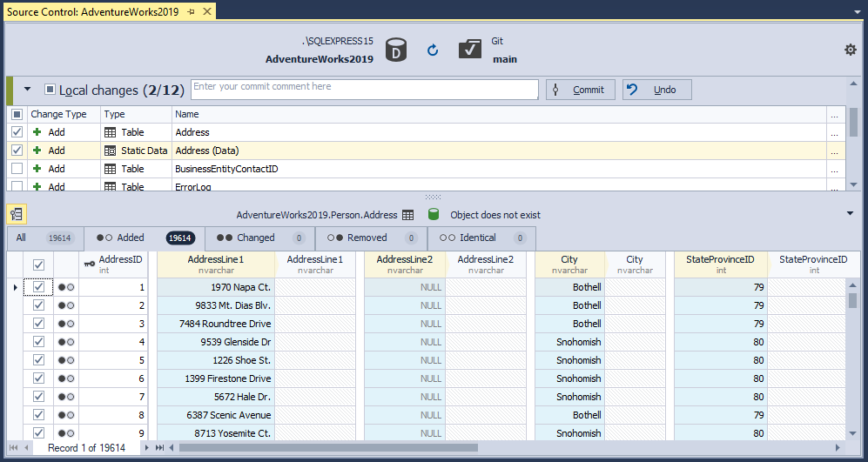Click the table icon in the Address row

(x=111, y=132)
